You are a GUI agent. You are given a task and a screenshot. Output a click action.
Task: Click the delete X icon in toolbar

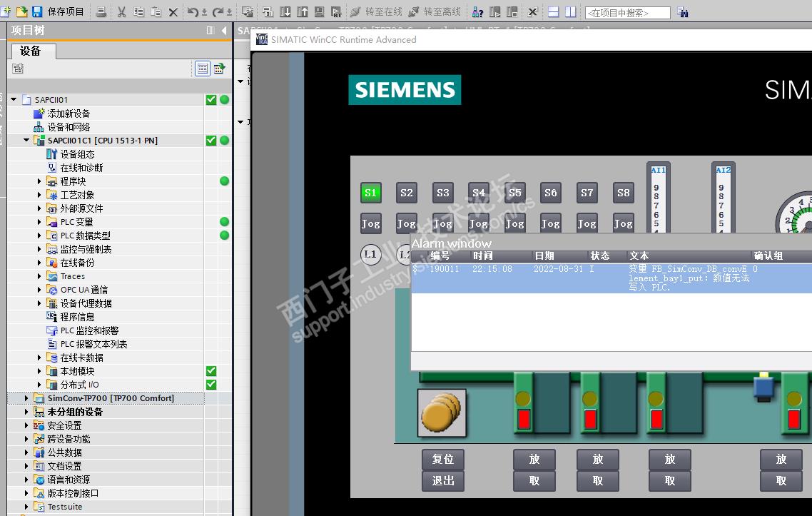[x=173, y=12]
